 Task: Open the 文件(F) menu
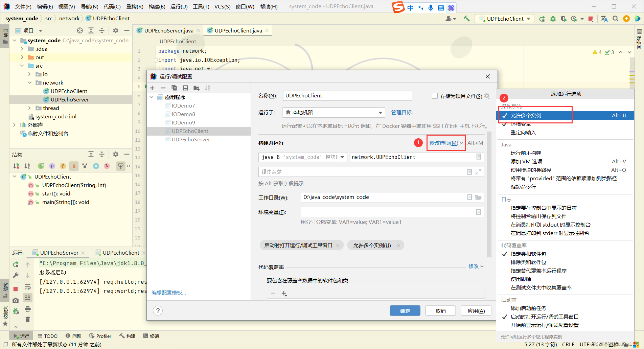click(x=23, y=6)
